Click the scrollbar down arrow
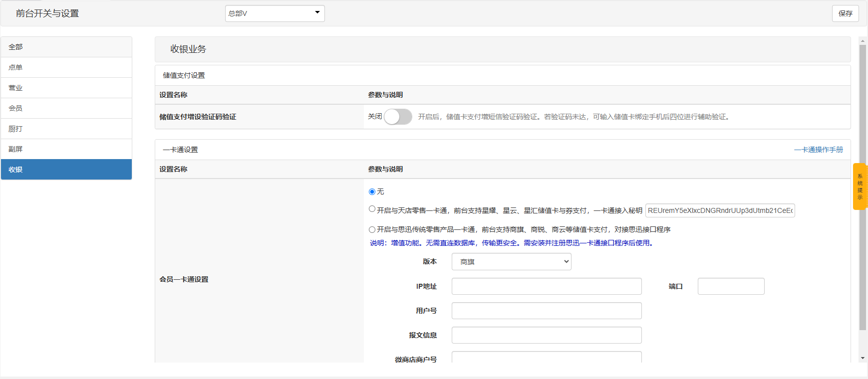Viewport: 868px width, 379px height. click(x=863, y=358)
